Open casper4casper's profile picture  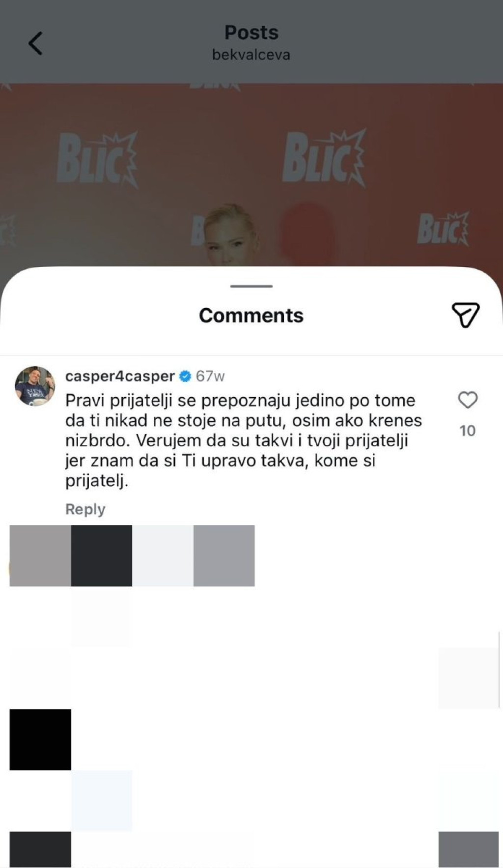[x=35, y=386]
